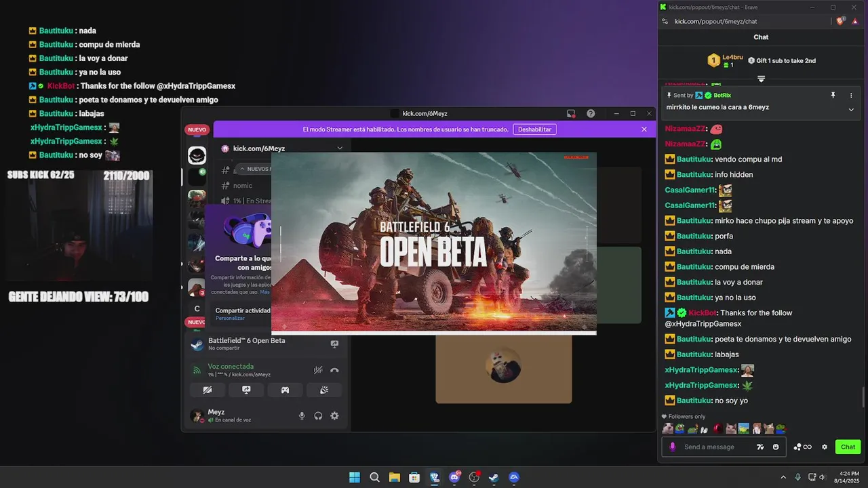Disable Streamer mode with the Deshabilitar button

point(534,129)
